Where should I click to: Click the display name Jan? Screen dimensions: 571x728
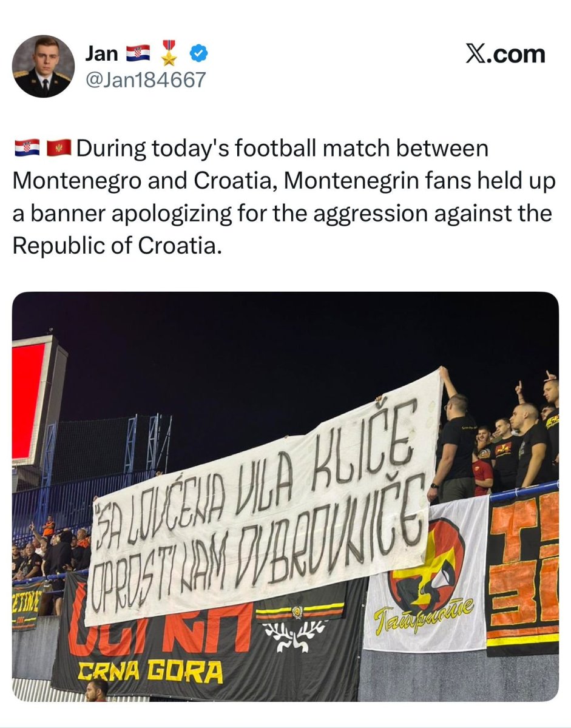tap(101, 53)
